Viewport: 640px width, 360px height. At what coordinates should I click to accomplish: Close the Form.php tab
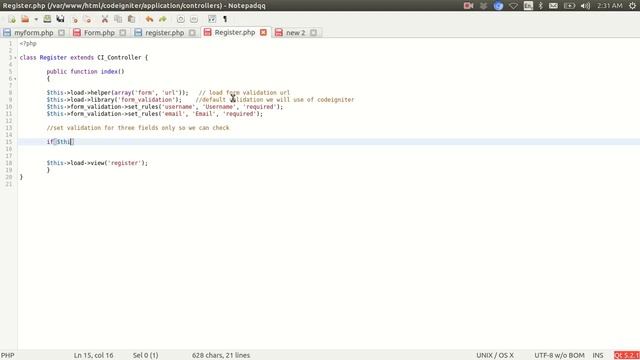pos(122,33)
